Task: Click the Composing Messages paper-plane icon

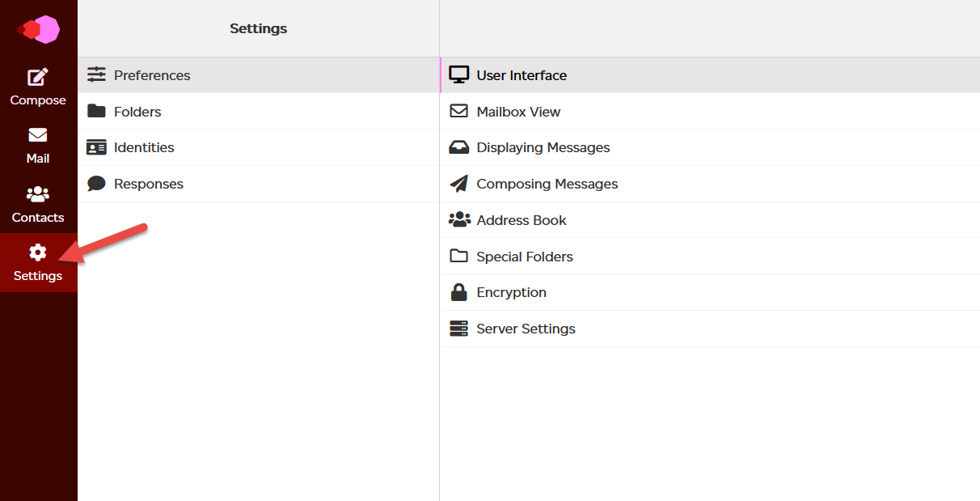Action: pyautogui.click(x=458, y=183)
